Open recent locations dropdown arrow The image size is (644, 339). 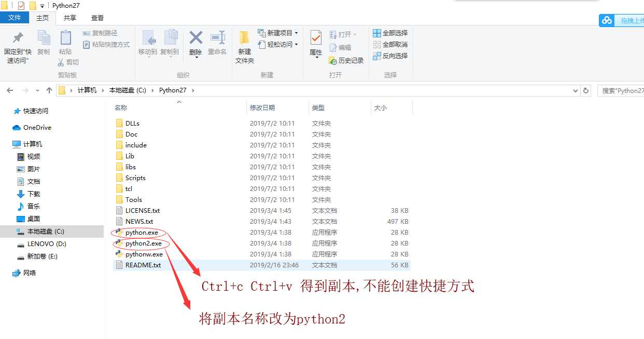click(x=38, y=91)
